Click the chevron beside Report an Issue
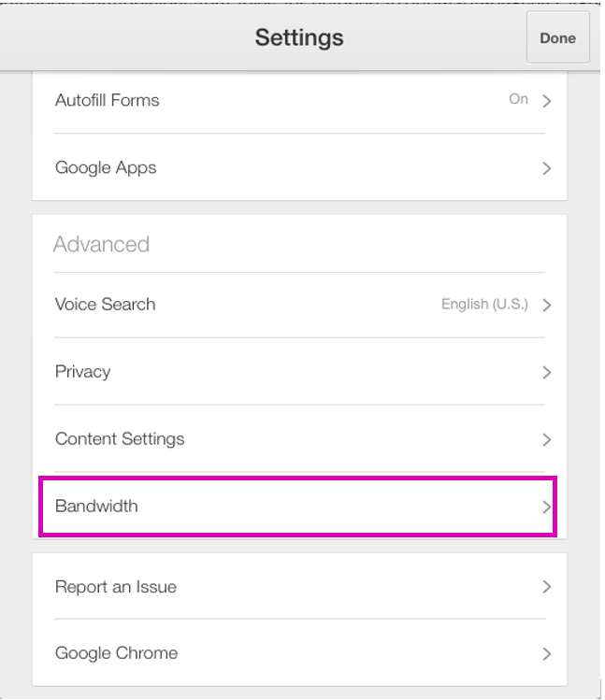This screenshot has width=605, height=700. (x=546, y=587)
